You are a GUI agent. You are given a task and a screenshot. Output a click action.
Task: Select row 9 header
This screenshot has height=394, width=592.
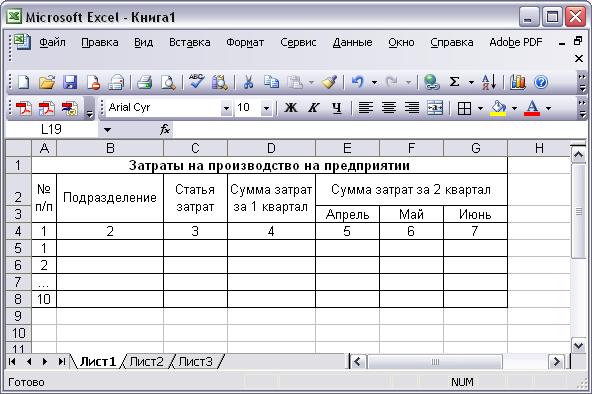tap(18, 316)
